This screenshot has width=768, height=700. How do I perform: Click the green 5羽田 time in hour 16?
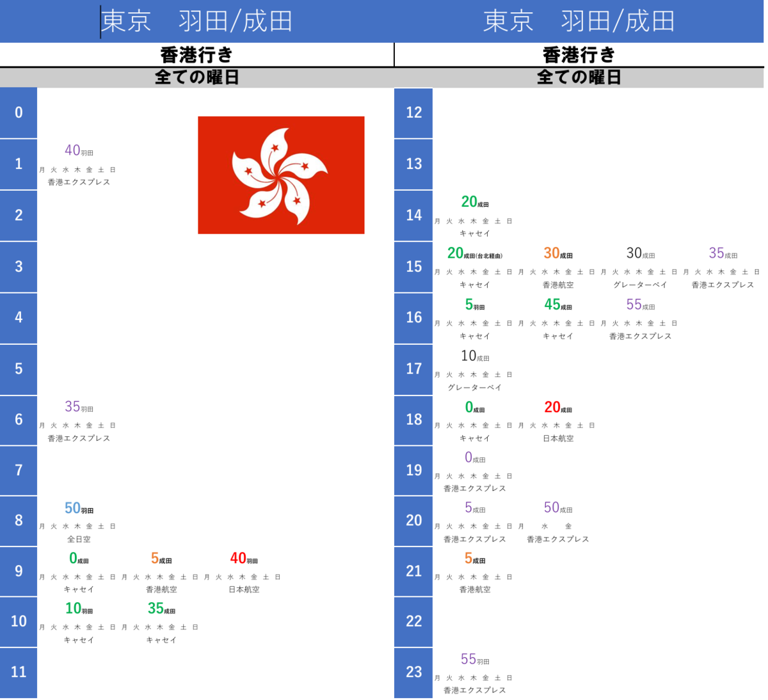(475, 305)
